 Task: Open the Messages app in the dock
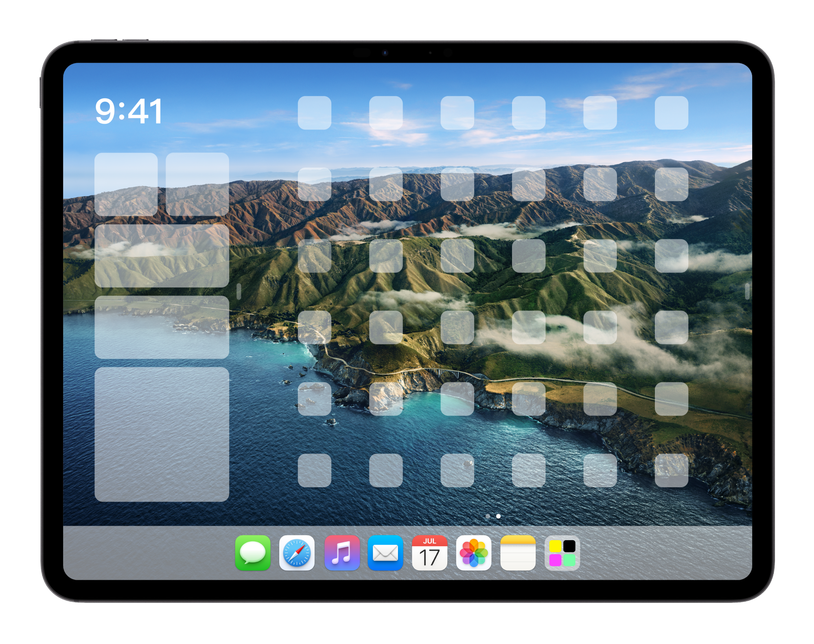coord(253,553)
